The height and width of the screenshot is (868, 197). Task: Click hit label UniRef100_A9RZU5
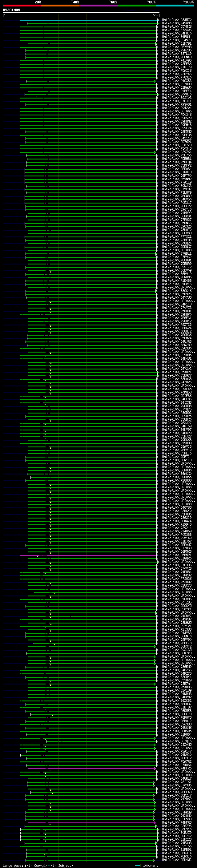177,50
